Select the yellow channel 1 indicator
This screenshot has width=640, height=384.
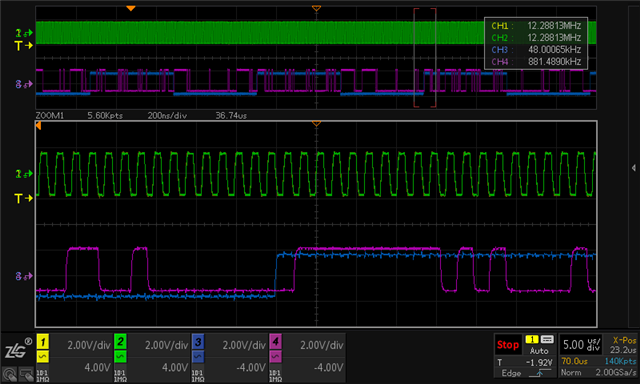[42, 342]
